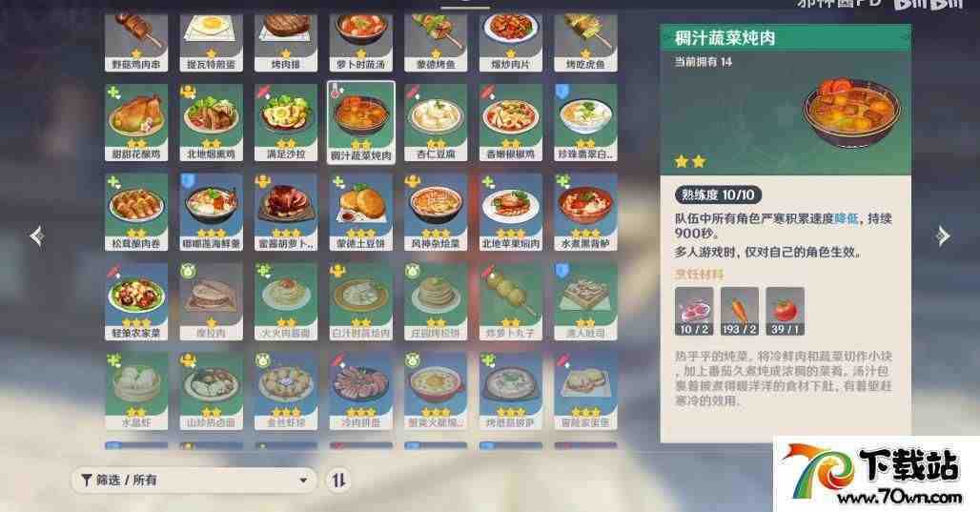The height and width of the screenshot is (512, 980).
Task: Select the 水煮黑背鲈 dish
Action: (585, 213)
